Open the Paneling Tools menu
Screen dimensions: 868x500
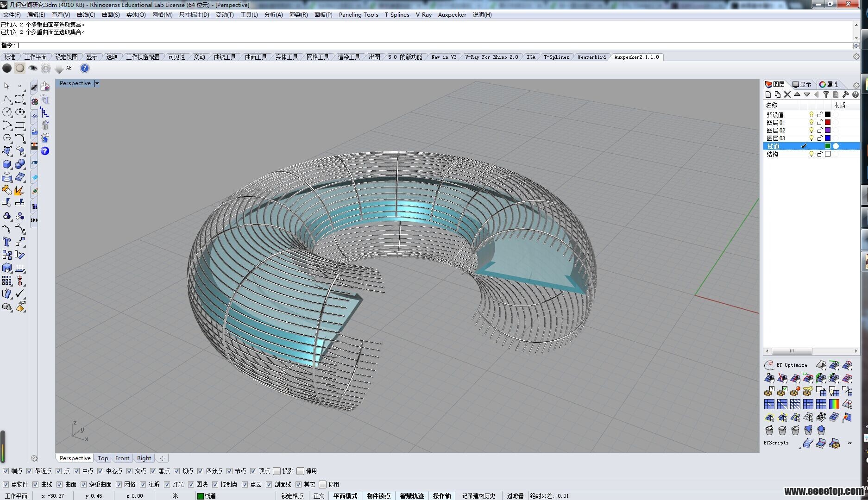pos(359,15)
